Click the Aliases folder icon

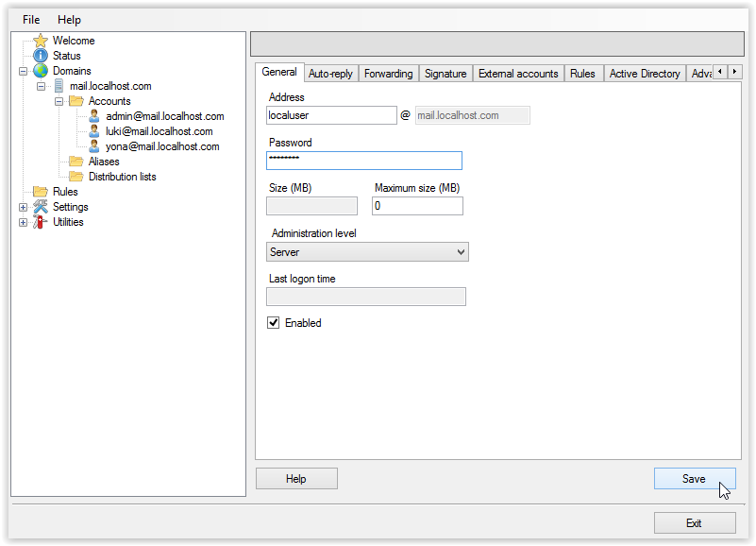tap(76, 162)
